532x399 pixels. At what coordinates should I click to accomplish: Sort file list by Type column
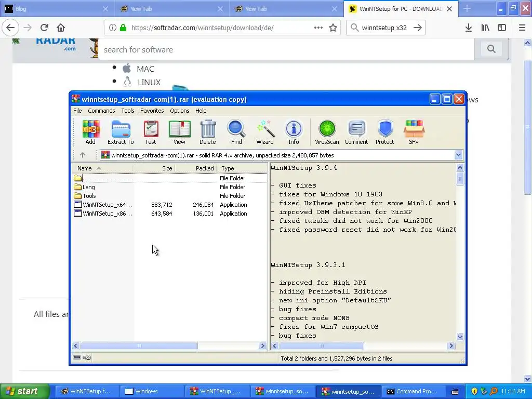[x=242, y=168]
